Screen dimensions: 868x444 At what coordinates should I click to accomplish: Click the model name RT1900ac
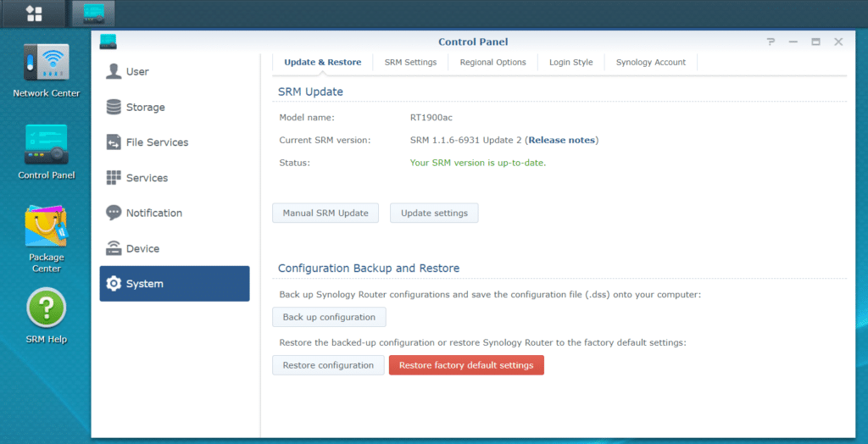[431, 118]
